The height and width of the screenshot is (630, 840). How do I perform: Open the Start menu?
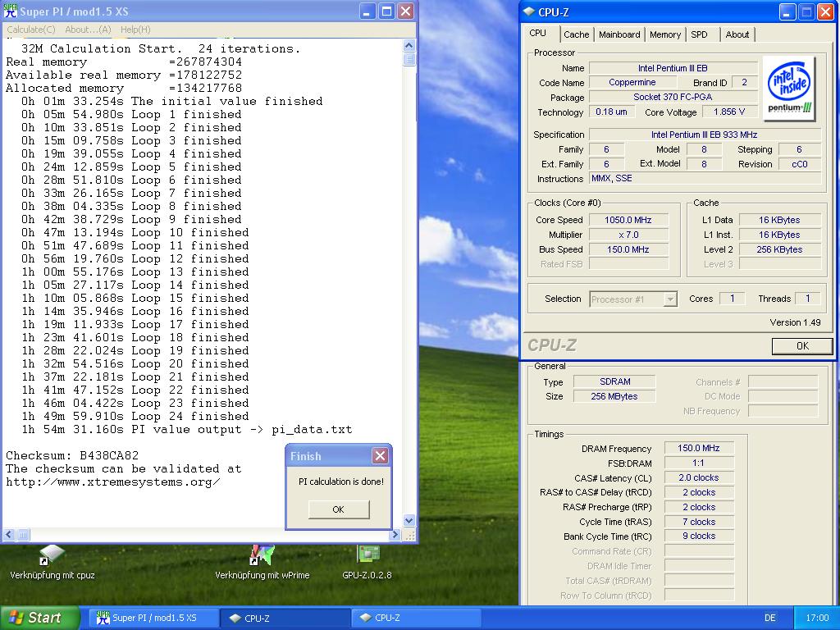tap(39, 618)
